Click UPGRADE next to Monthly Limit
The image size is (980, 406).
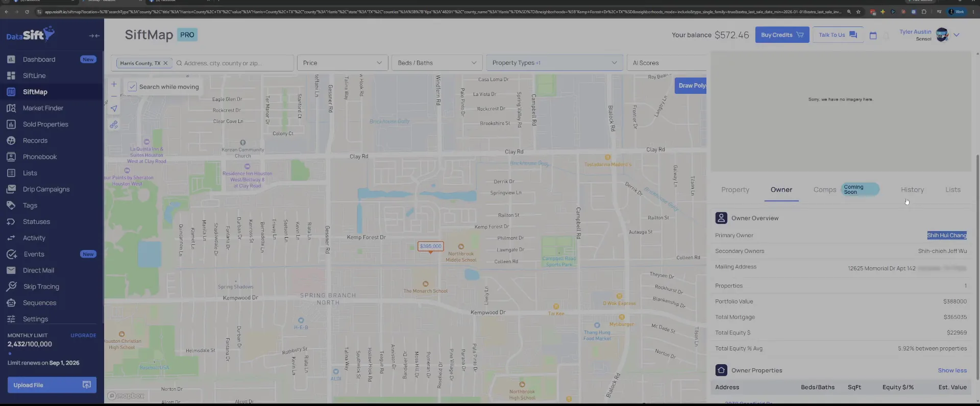(83, 336)
